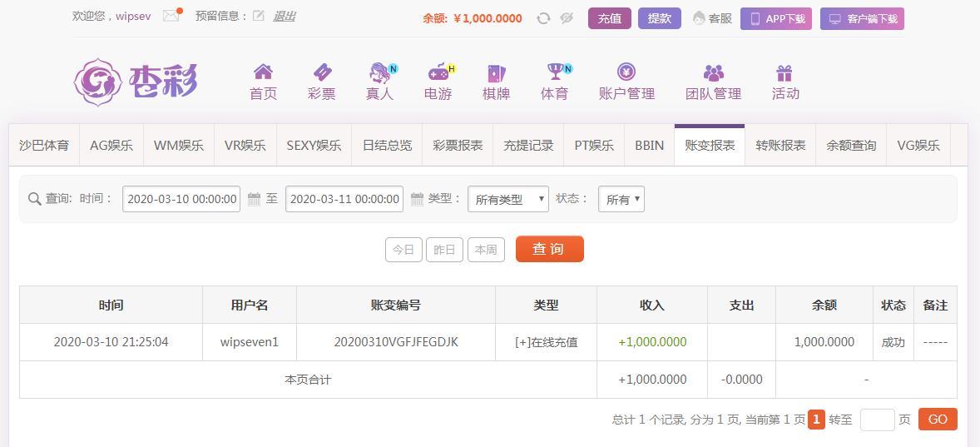Click the 本周 quick filter
Image resolution: width=980 pixels, height=447 pixels.
tap(486, 250)
